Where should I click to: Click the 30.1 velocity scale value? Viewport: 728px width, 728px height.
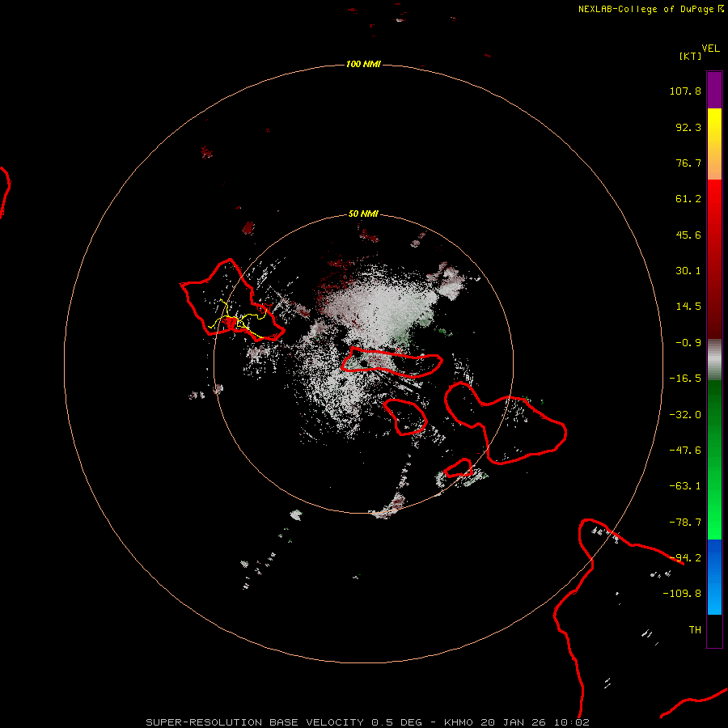tap(688, 271)
